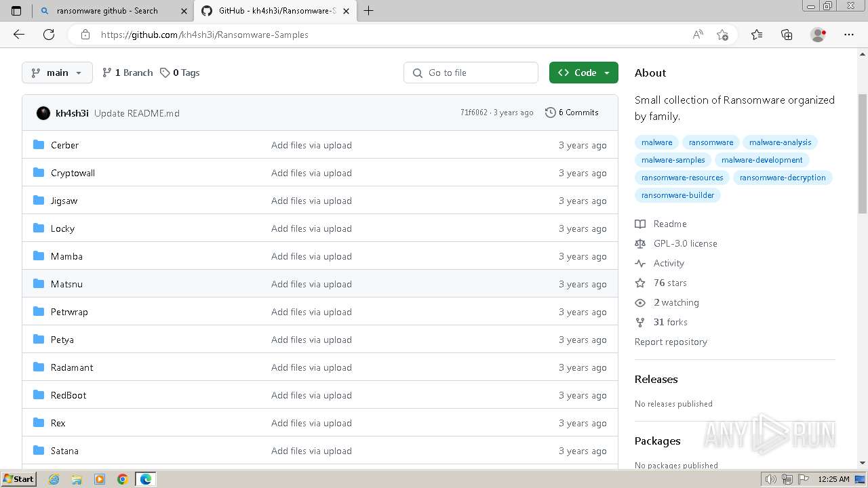The height and width of the screenshot is (488, 868).
Task: Open the Update README.md commit
Action: (137, 113)
